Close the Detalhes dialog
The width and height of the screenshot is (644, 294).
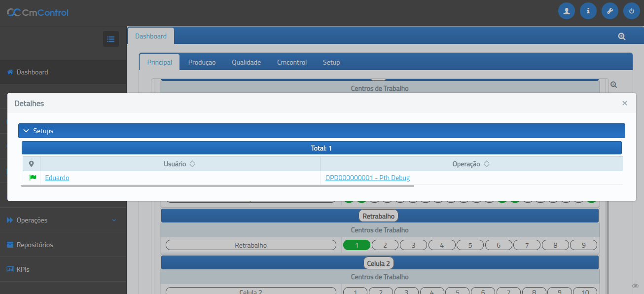[x=624, y=103]
